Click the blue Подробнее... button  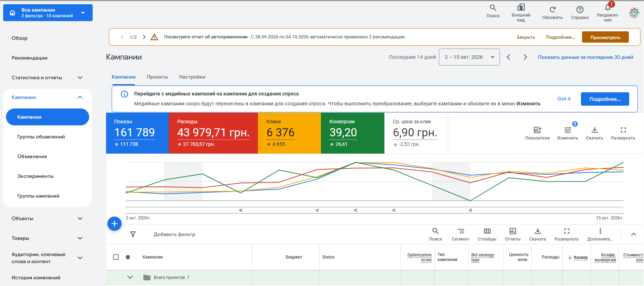point(605,99)
